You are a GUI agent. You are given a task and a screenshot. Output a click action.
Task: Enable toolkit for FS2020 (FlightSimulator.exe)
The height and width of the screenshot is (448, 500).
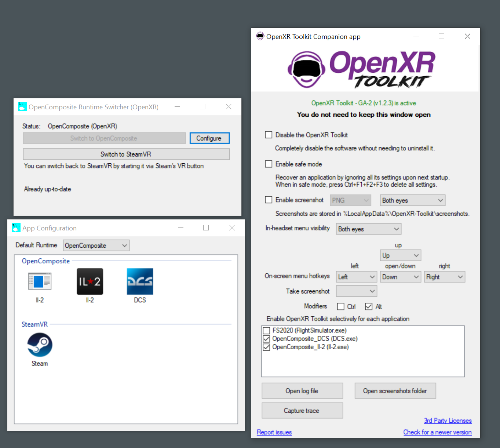(x=266, y=331)
